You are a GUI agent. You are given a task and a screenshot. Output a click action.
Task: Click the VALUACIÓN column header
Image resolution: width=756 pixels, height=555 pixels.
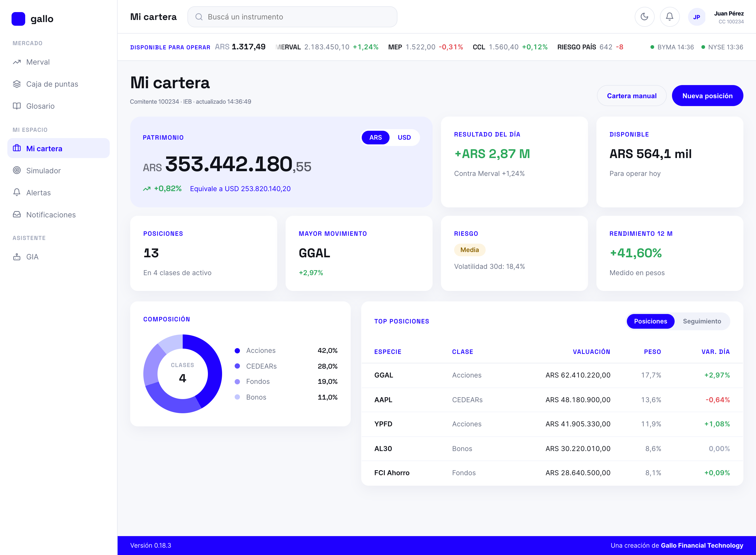(591, 352)
